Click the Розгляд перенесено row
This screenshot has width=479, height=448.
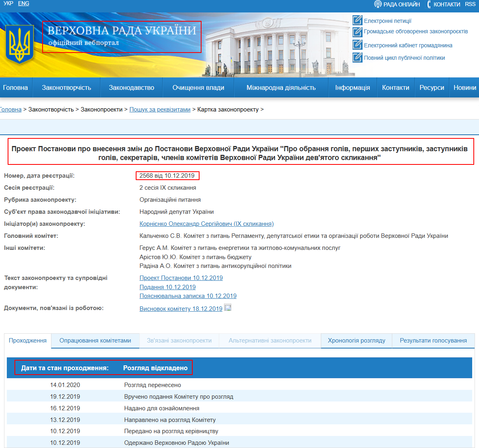coord(239,385)
